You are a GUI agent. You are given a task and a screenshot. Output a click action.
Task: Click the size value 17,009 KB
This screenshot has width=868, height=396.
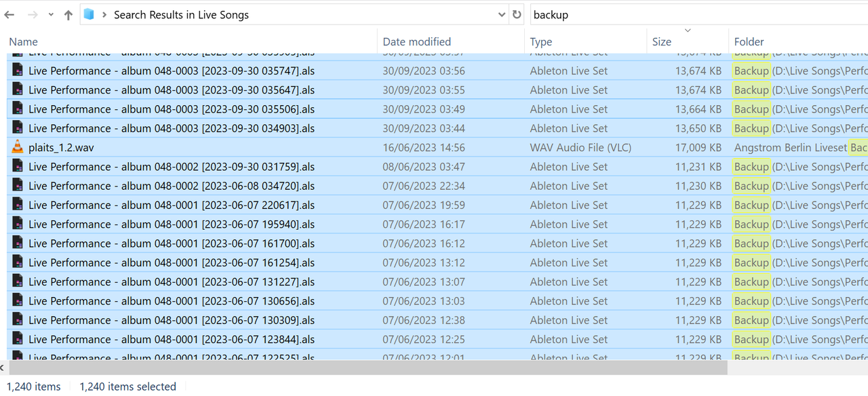pos(698,147)
